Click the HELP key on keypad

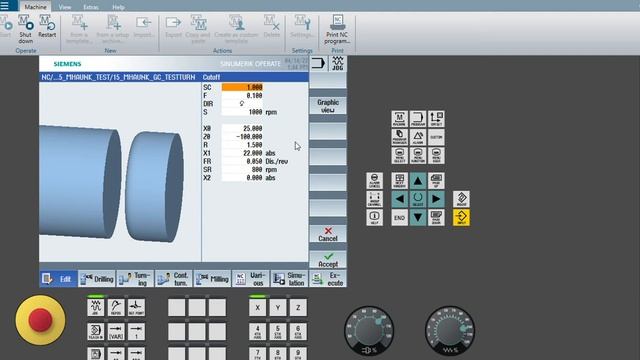[374, 218]
